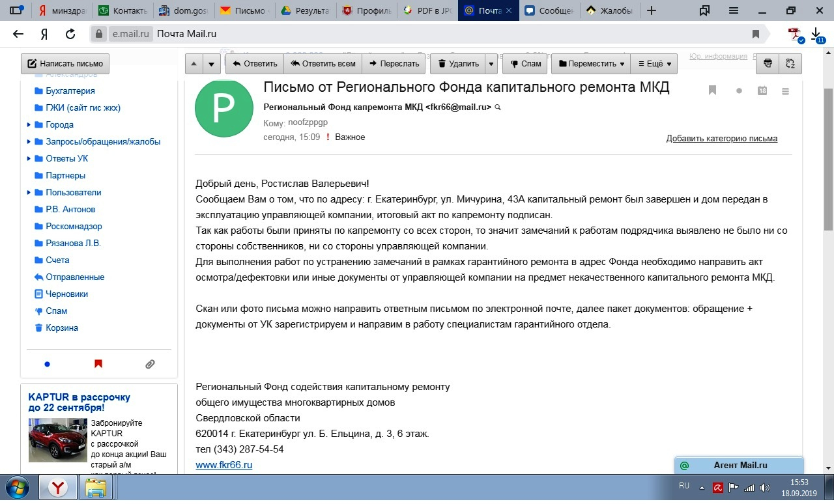Toggle unread status dot on the letter
This screenshot has width=834, height=504.
pyautogui.click(x=739, y=91)
